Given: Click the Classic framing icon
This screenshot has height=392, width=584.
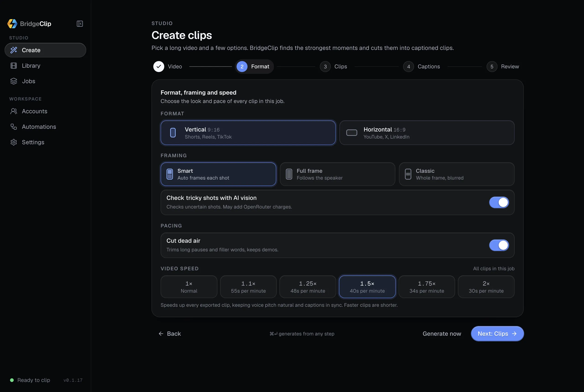Looking at the screenshot, I should [x=408, y=174].
